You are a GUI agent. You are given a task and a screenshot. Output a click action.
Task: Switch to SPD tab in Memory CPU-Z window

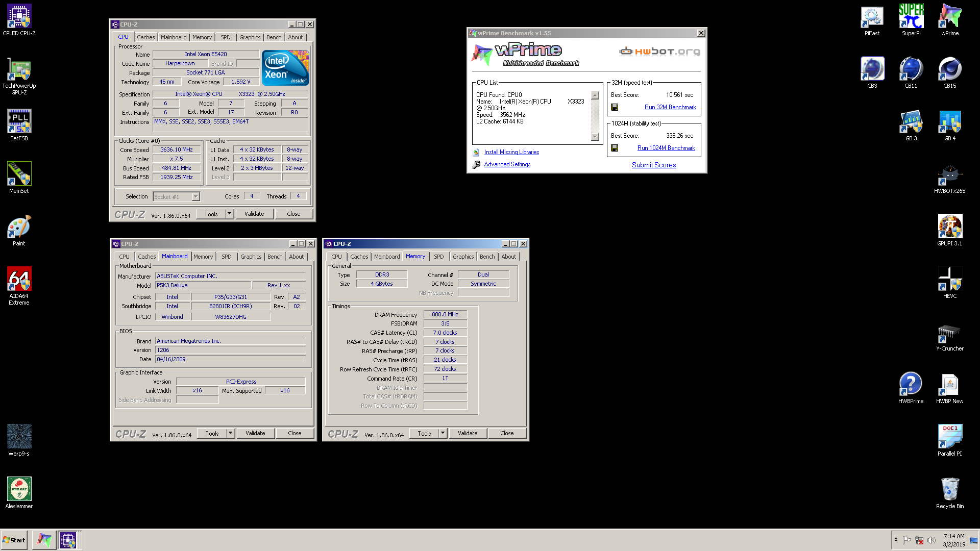[439, 257]
